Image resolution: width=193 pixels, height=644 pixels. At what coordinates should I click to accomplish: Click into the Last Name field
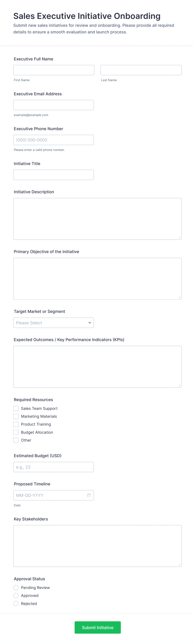tap(141, 70)
